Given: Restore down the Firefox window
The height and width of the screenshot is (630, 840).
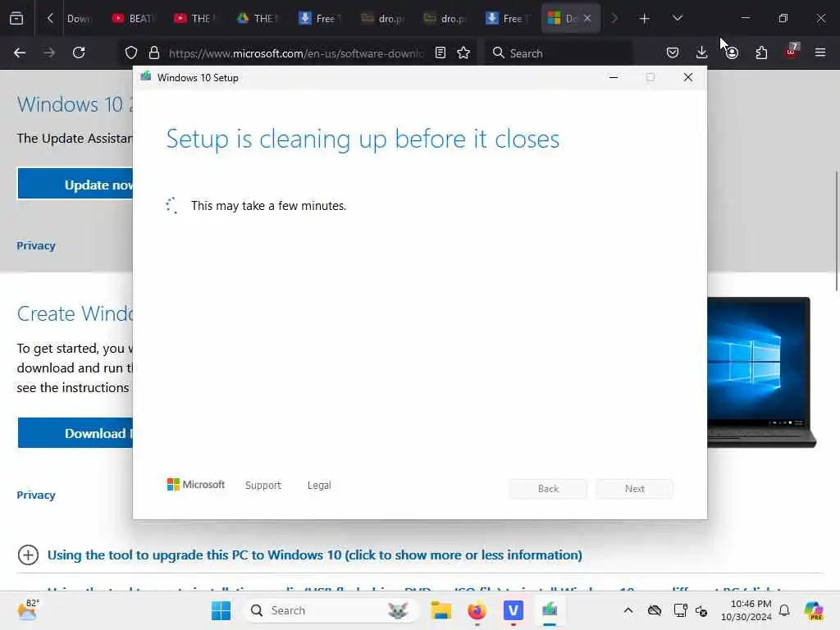Looking at the screenshot, I should tap(783, 18).
